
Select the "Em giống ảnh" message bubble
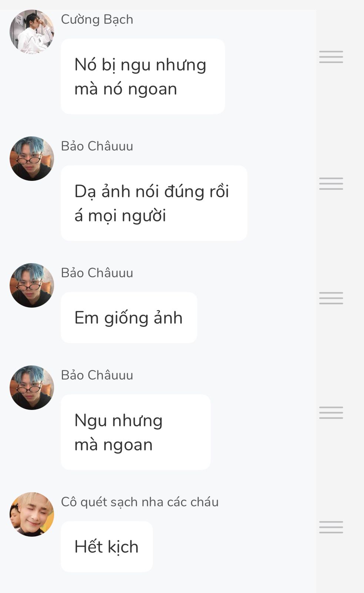click(x=129, y=318)
